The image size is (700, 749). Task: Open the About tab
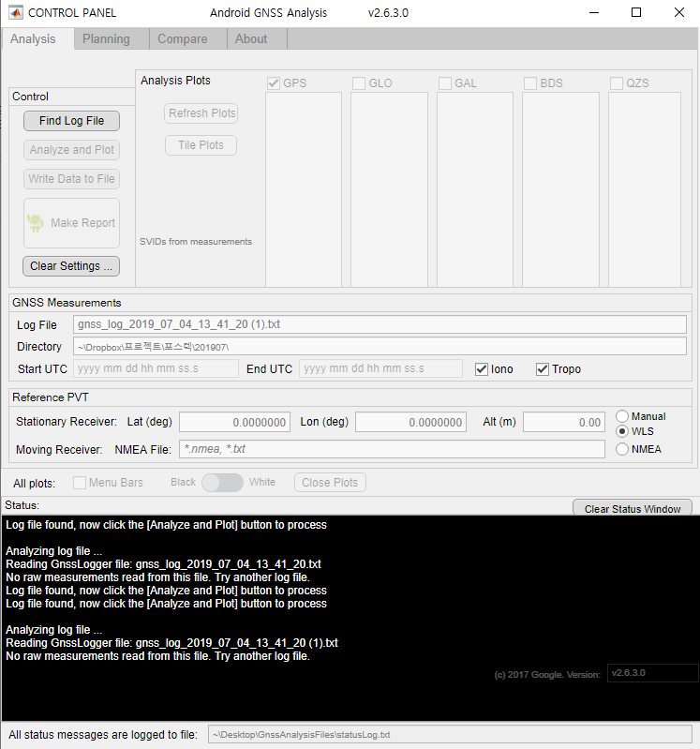click(251, 39)
